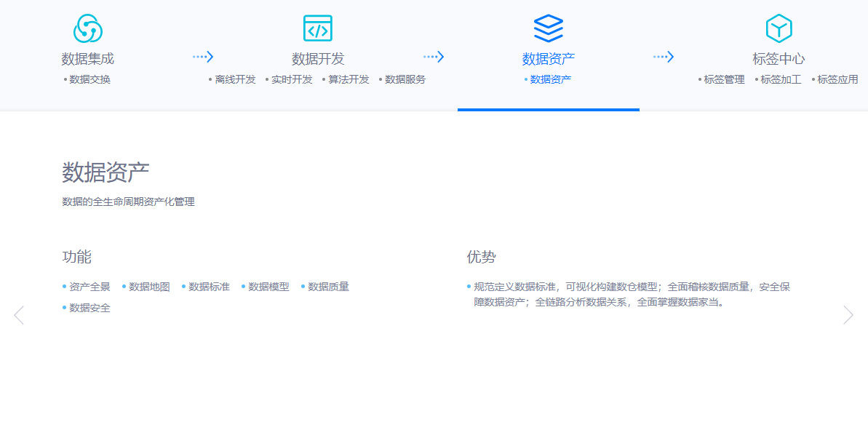Click the 数据开发 code window icon
This screenshot has width=868, height=422.
click(x=318, y=28)
